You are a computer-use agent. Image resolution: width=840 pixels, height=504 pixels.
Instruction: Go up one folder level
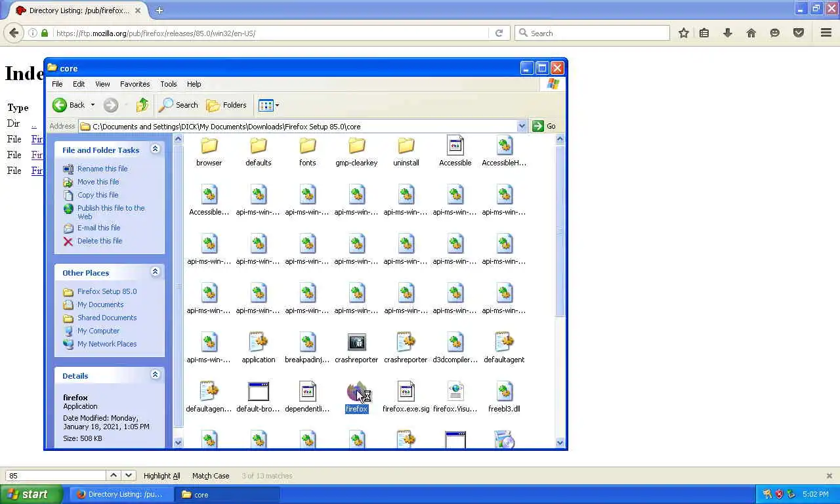coord(142,105)
